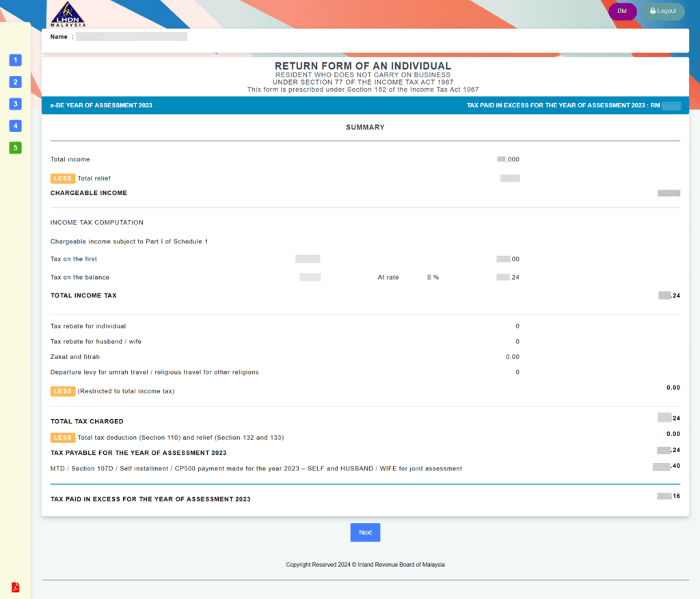Image resolution: width=700 pixels, height=599 pixels.
Task: Click the Inland Revenue Board copyright text
Action: pyautogui.click(x=365, y=565)
